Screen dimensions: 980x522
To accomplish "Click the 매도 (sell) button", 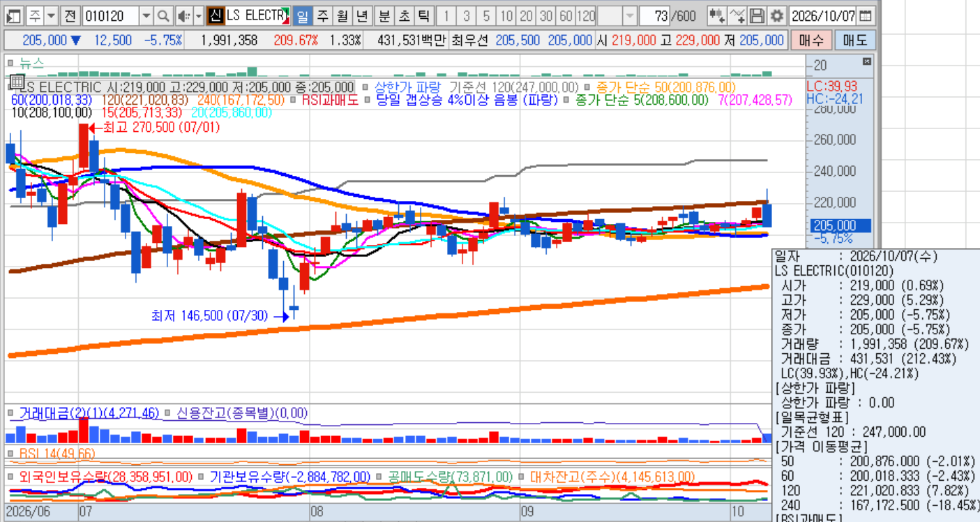I will coord(855,40).
